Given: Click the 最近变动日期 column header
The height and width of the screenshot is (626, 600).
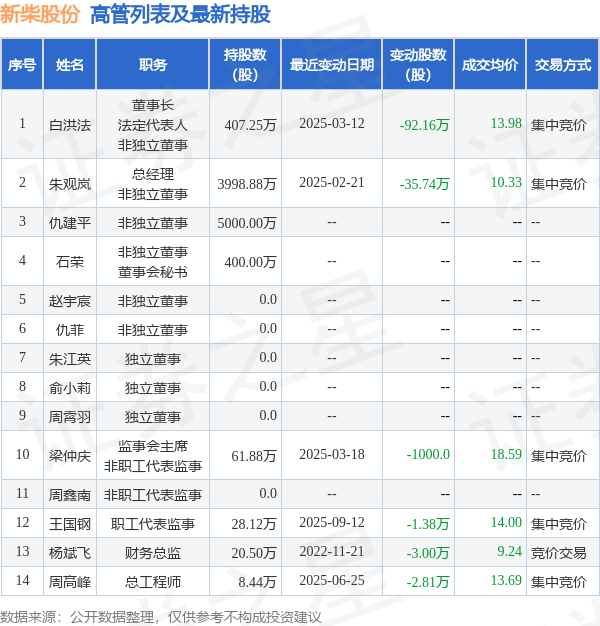Looking at the screenshot, I should [x=332, y=64].
